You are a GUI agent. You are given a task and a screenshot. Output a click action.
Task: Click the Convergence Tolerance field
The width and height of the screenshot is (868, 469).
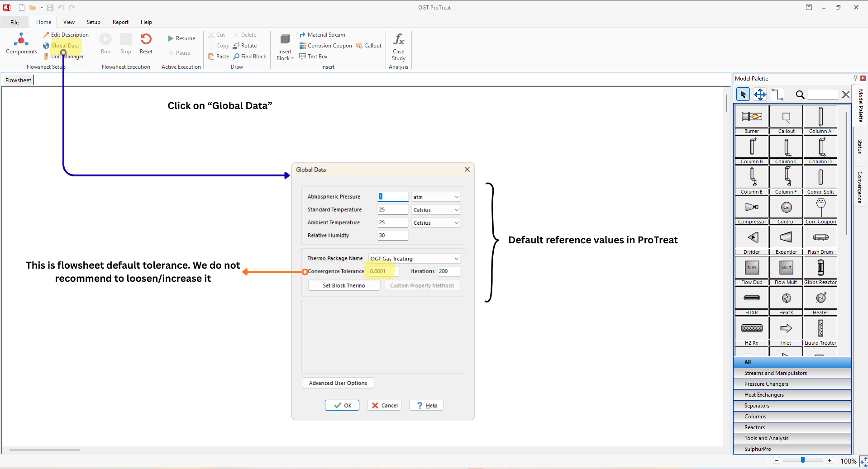383,271
